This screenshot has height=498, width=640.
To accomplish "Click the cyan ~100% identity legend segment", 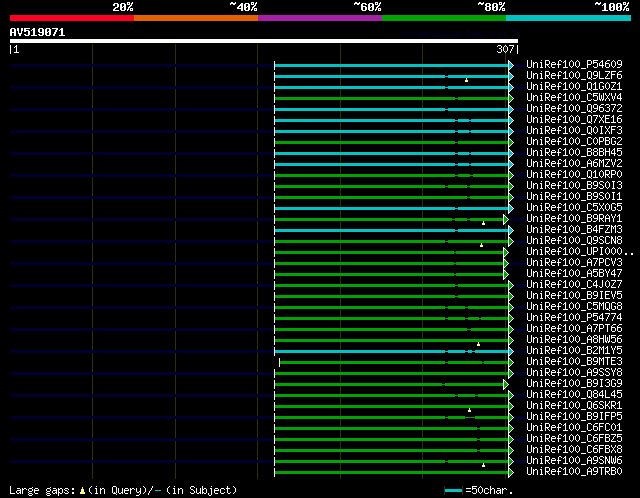I will [x=567, y=18].
